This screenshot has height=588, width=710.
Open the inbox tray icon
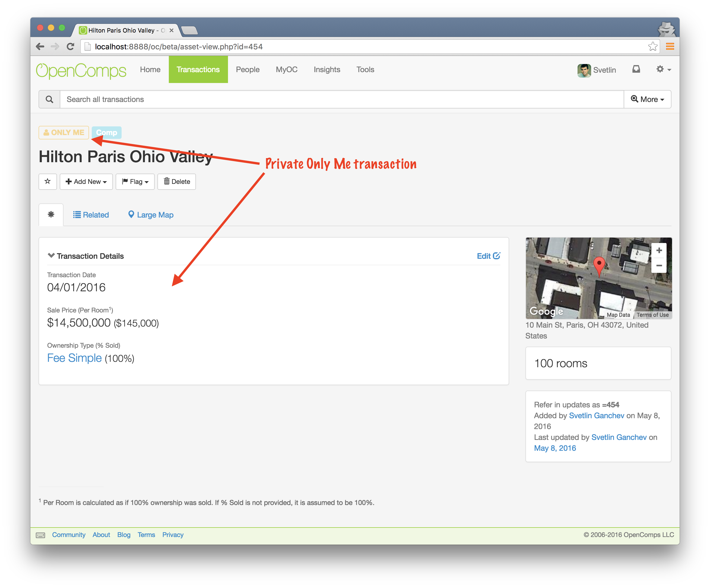click(636, 69)
